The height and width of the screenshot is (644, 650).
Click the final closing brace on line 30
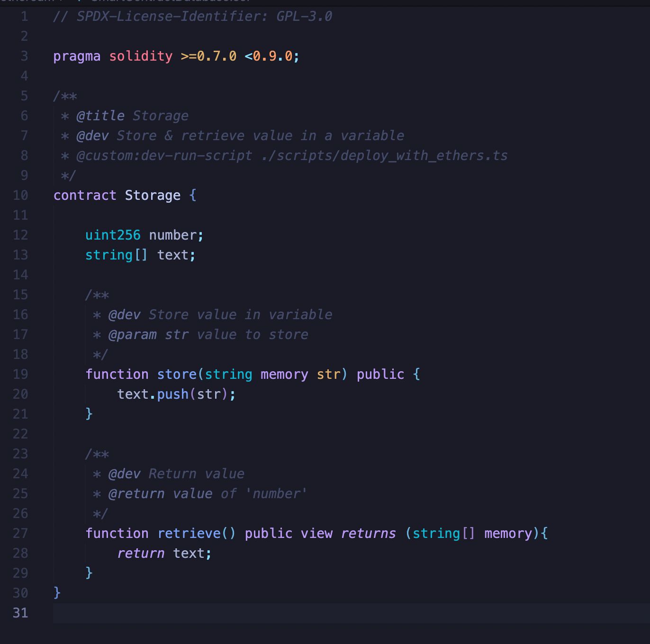57,593
